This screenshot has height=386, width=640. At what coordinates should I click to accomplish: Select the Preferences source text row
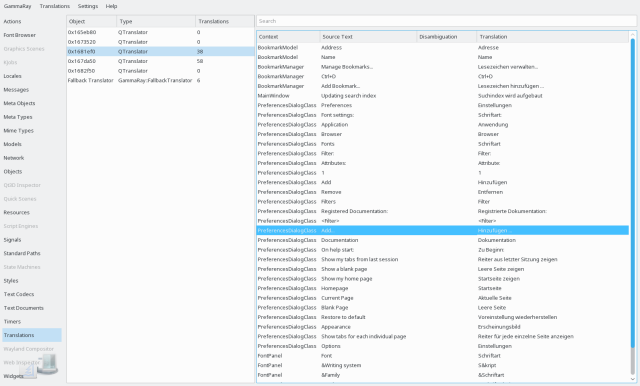point(443,105)
